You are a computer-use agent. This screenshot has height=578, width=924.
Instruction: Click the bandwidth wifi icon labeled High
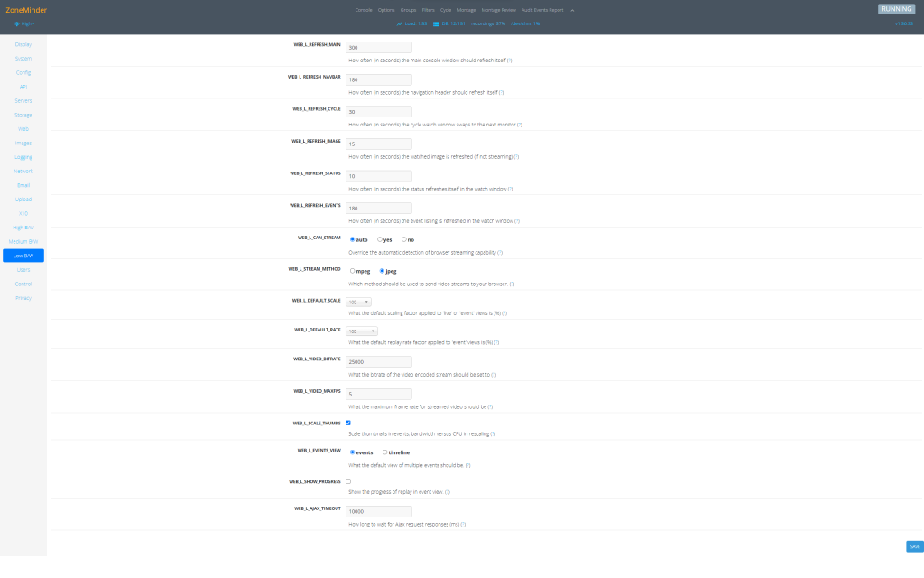pyautogui.click(x=16, y=24)
